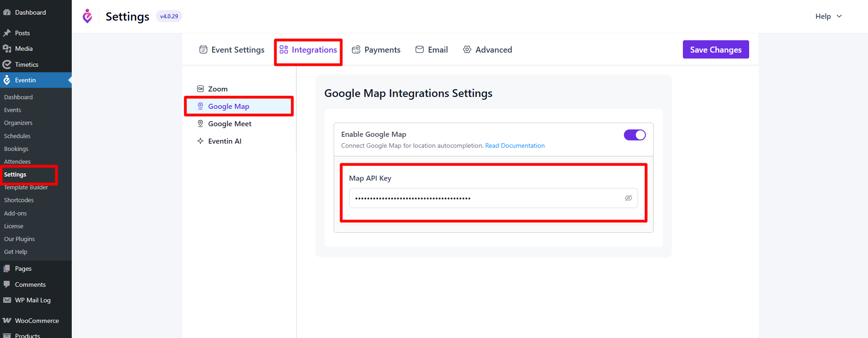Disable the Enable Google Map switch
This screenshot has height=338, width=868.
(x=635, y=135)
